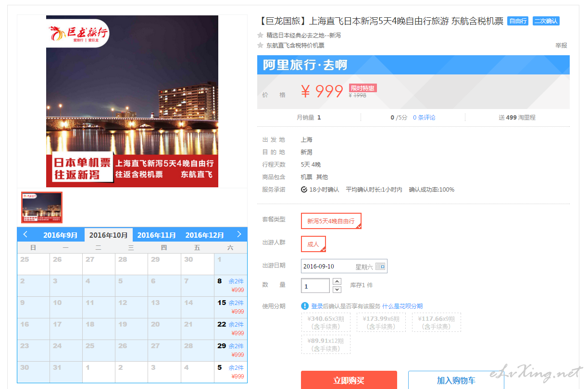Click the main product photo
The width and height of the screenshot is (588, 389).
coord(132,101)
